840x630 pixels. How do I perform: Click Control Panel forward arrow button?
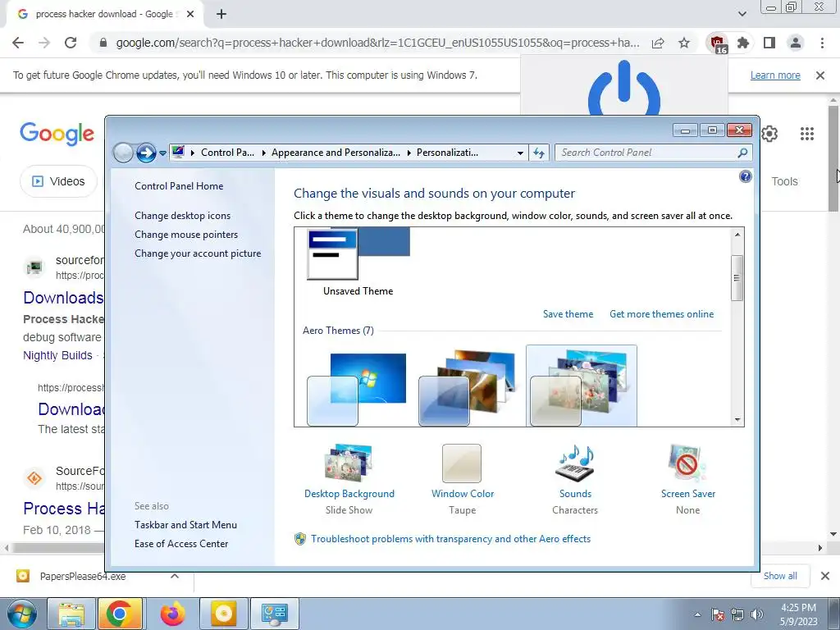146,153
